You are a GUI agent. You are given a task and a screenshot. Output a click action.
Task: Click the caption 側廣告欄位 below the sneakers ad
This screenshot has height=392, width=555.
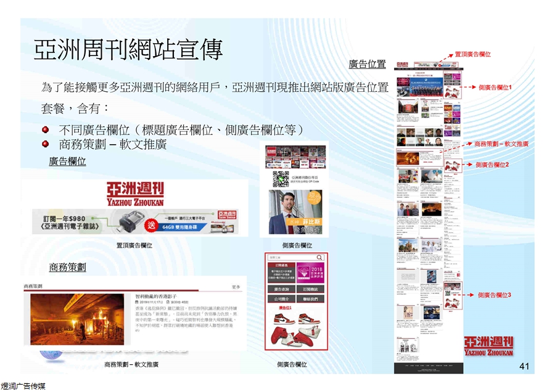click(292, 364)
